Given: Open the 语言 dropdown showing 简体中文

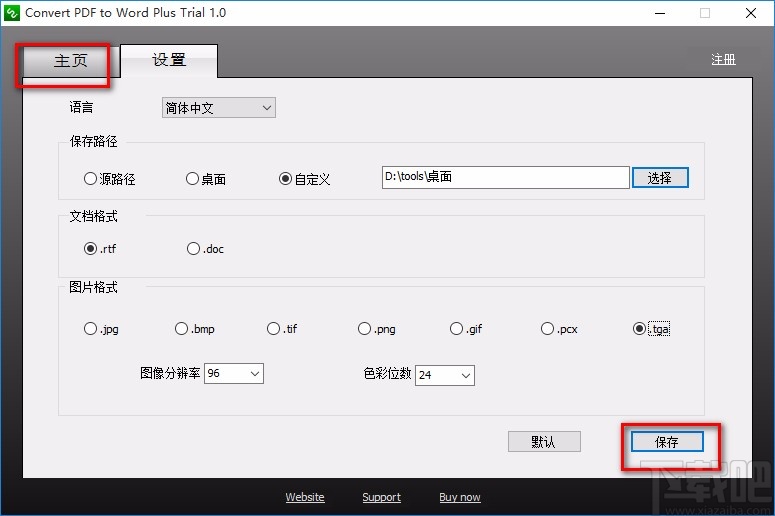Looking at the screenshot, I should (218, 108).
